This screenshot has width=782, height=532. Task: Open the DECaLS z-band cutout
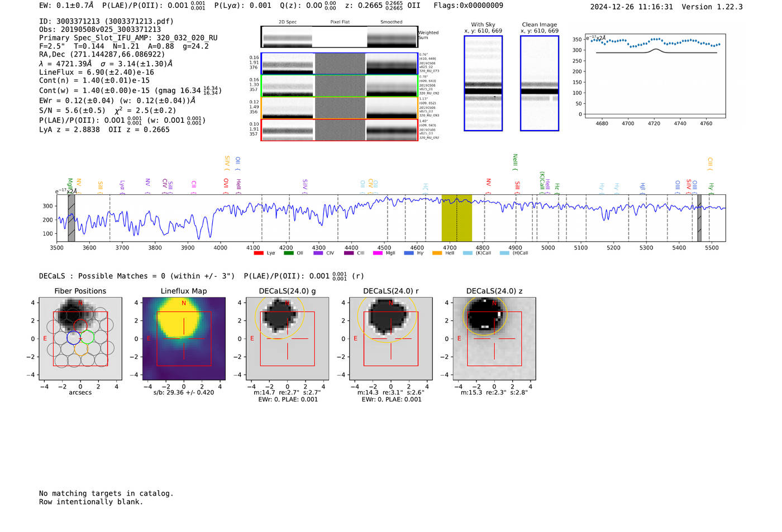point(494,339)
